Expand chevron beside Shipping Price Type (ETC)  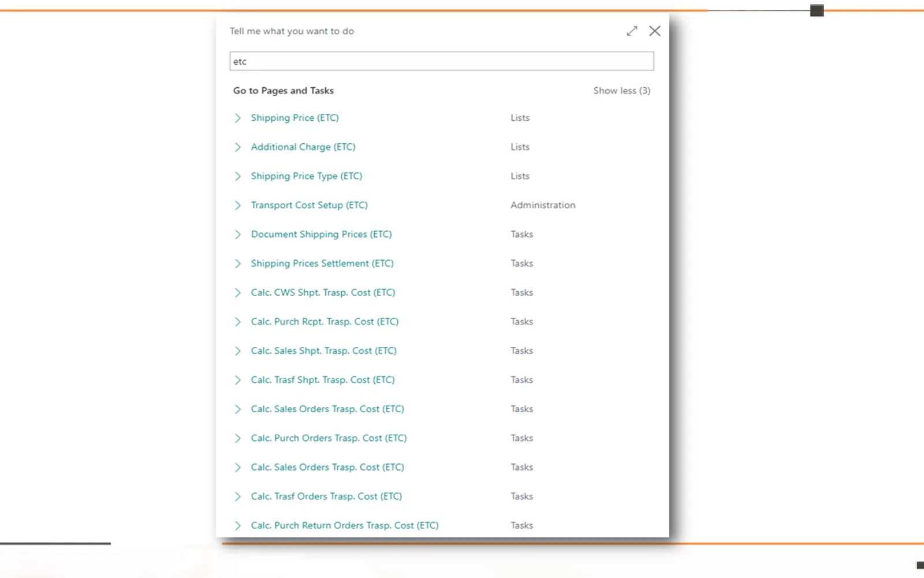[237, 176]
